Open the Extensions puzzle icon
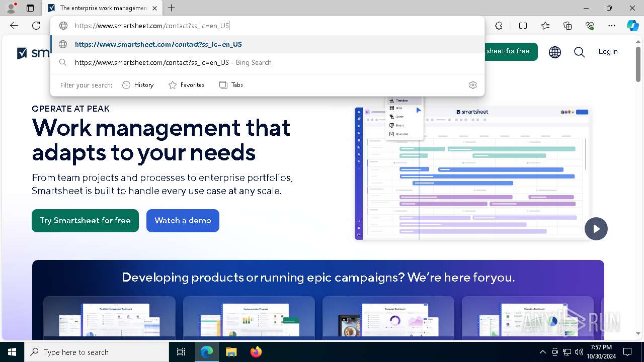Screen dimensions: 644x362 499,26
